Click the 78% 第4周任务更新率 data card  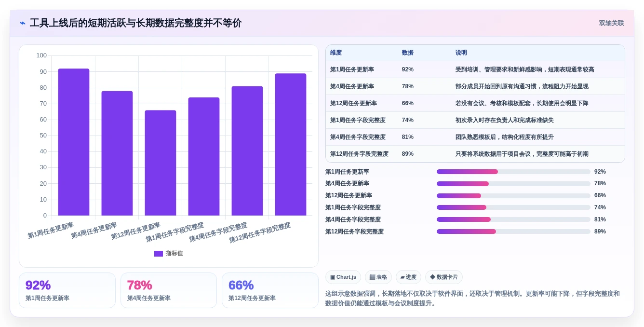pyautogui.click(x=169, y=290)
